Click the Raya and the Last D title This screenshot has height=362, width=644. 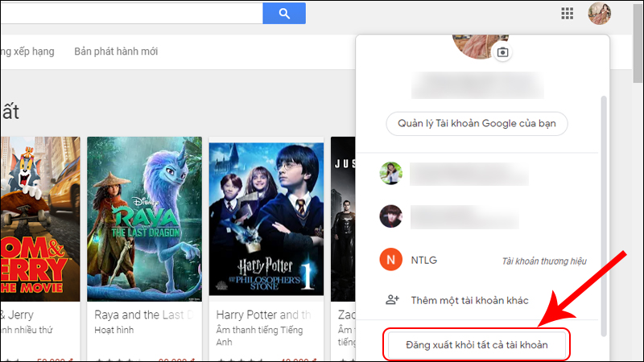coord(144,315)
